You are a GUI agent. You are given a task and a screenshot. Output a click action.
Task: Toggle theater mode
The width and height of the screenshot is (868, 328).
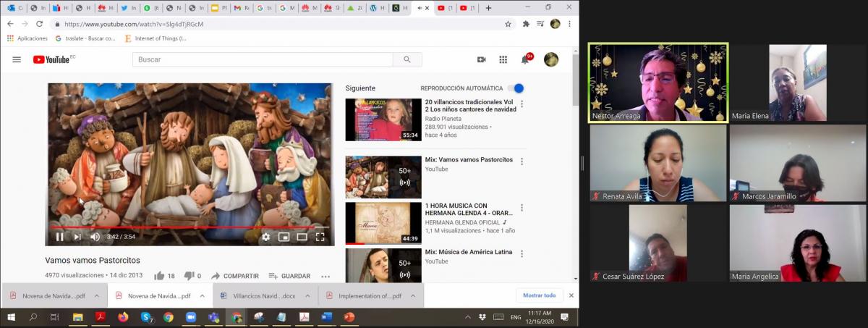pos(302,237)
